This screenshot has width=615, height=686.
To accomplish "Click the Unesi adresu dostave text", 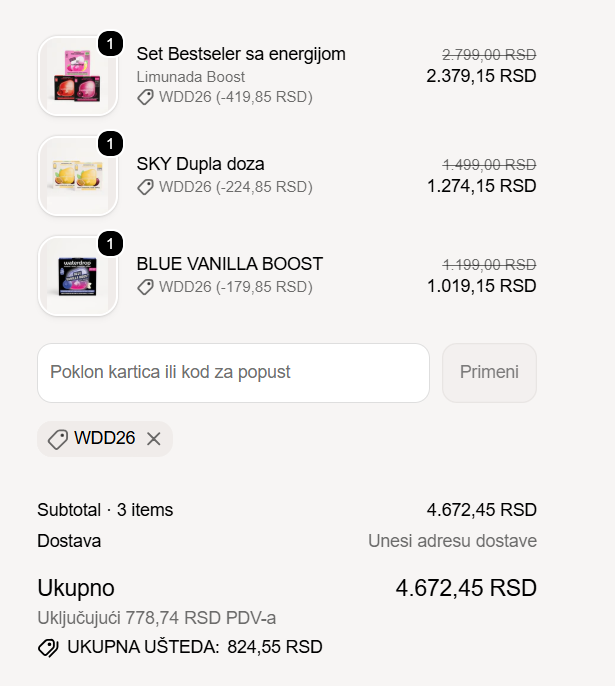I will [452, 541].
